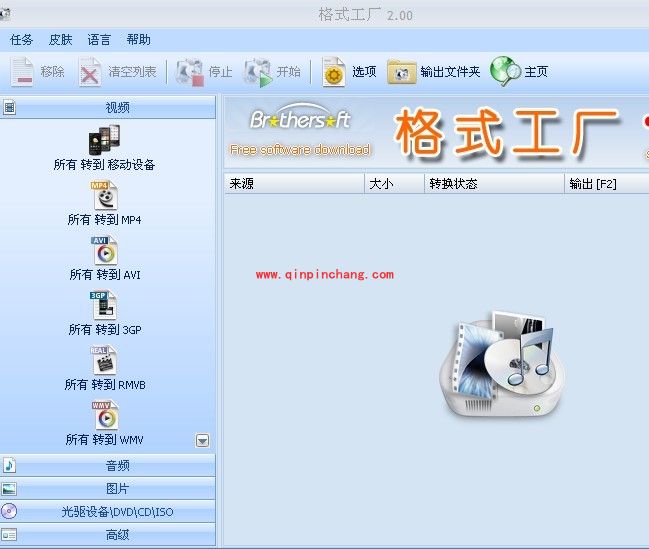Expand the 光驱设备\DVD\CD\ISO panel

pos(108,512)
